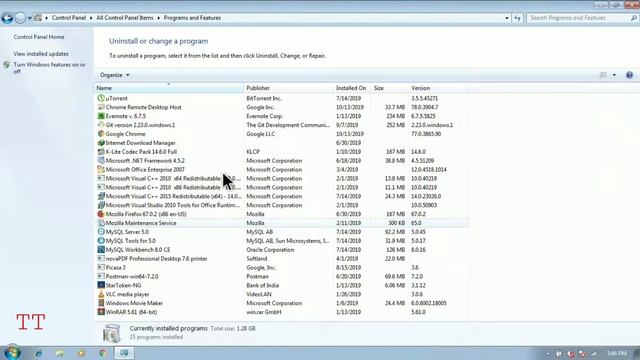Click the K-Lite Codec Pack icon

(x=101, y=151)
